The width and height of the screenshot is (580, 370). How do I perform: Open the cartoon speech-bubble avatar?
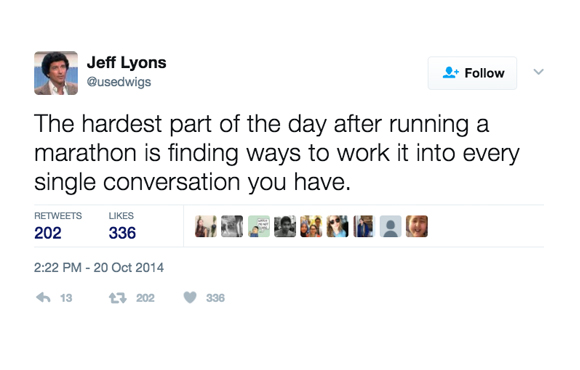pos(259,226)
